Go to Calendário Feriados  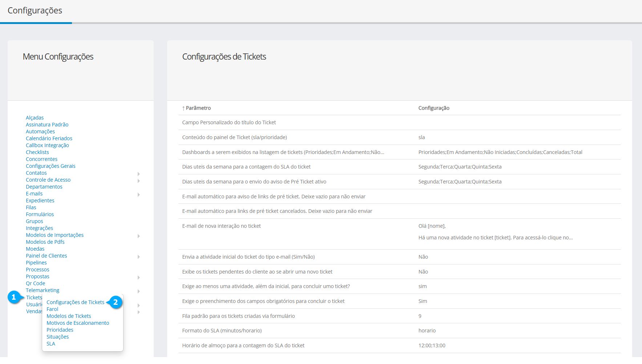(49, 138)
